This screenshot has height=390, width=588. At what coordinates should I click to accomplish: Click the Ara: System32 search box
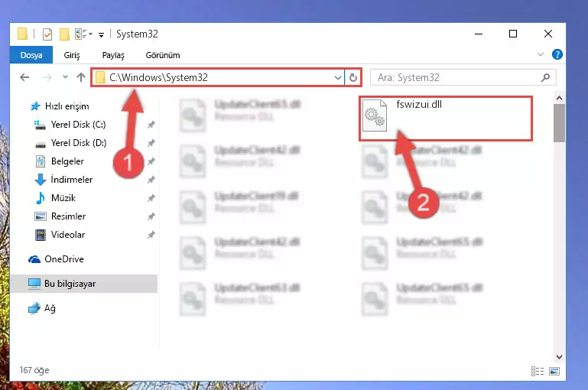pyautogui.click(x=463, y=78)
